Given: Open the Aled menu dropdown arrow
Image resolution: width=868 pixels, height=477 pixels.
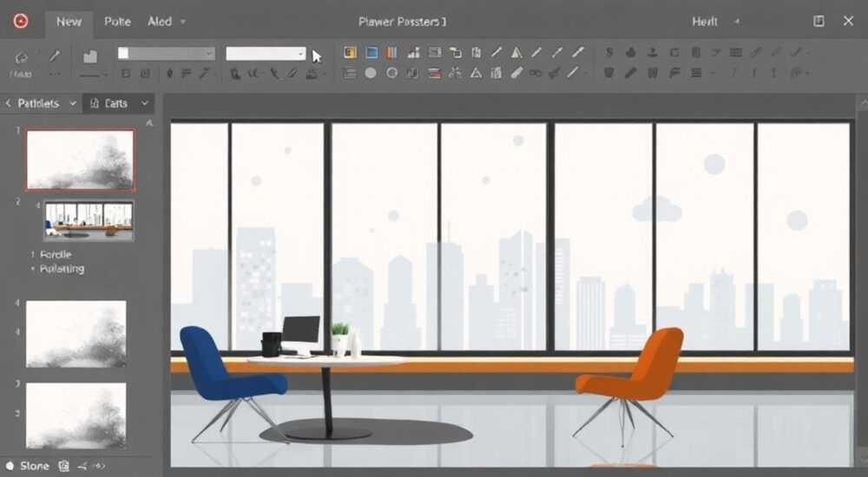Looking at the screenshot, I should coord(183,22).
